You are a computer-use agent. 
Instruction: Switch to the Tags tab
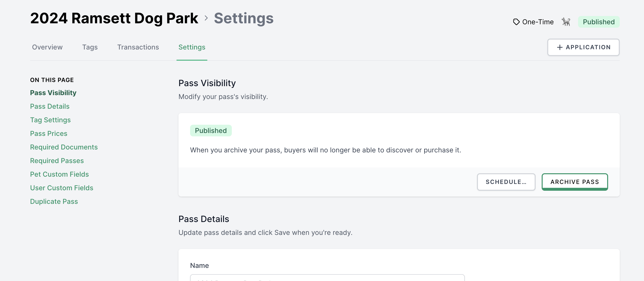(90, 47)
